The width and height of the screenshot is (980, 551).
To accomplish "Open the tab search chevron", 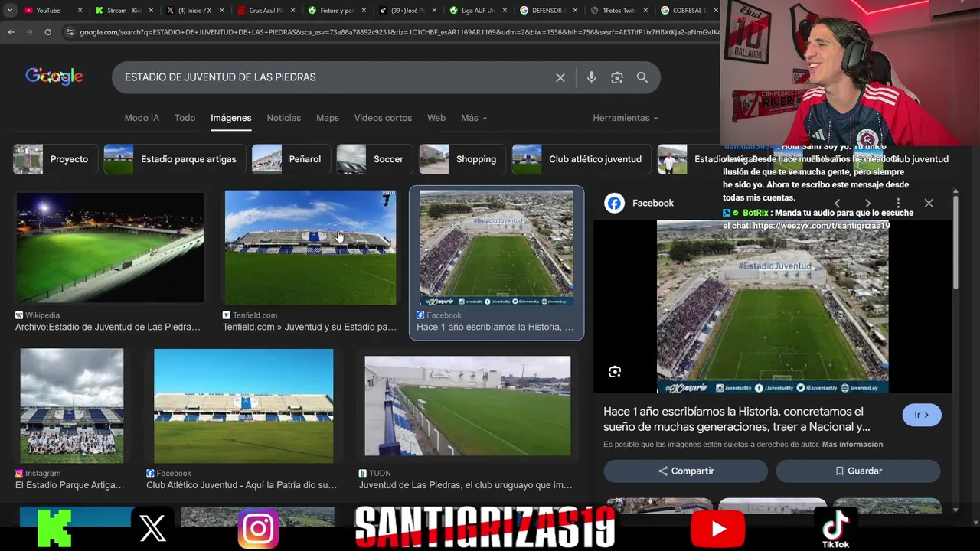I will (x=9, y=10).
